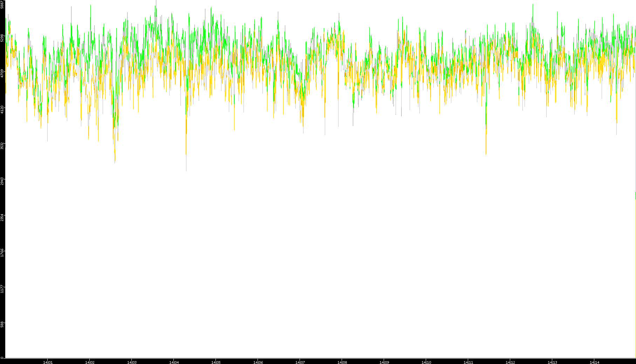Image resolution: width=636 pixels, height=364 pixels.
Task: Click the 588 label on vertical axis
Action: click(x=2, y=324)
